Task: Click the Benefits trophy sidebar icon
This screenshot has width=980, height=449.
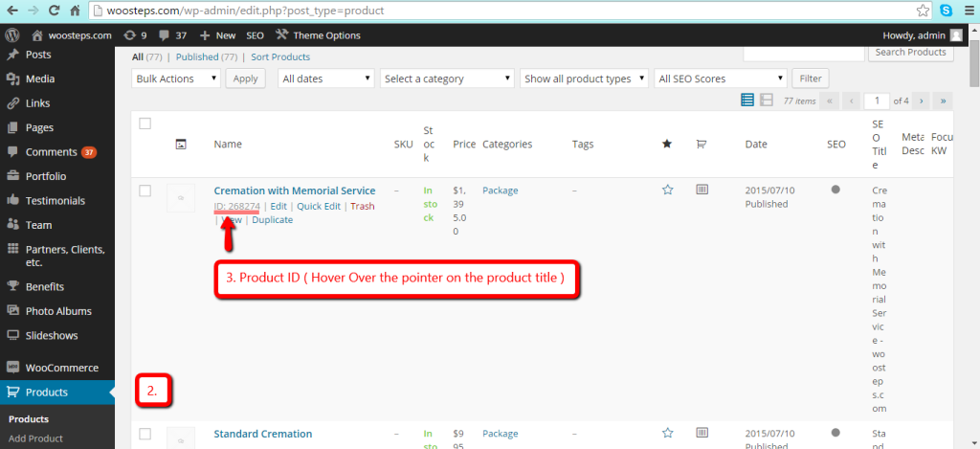Action: click(x=11, y=286)
